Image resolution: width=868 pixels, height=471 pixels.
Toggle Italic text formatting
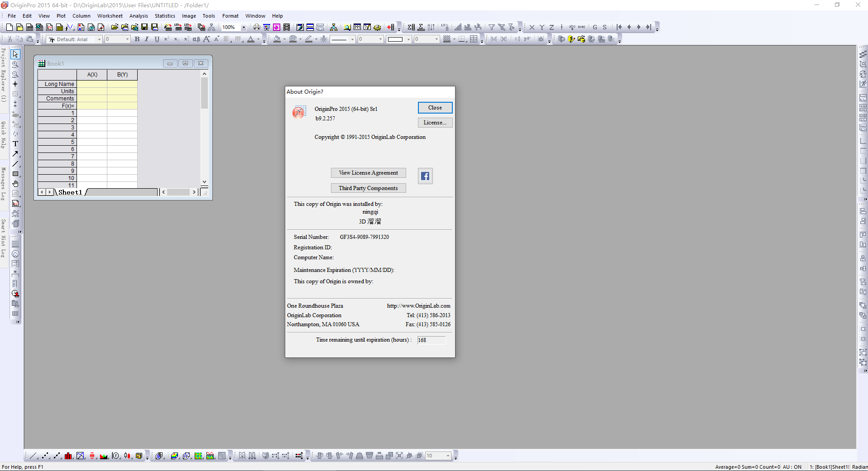pyautogui.click(x=147, y=39)
